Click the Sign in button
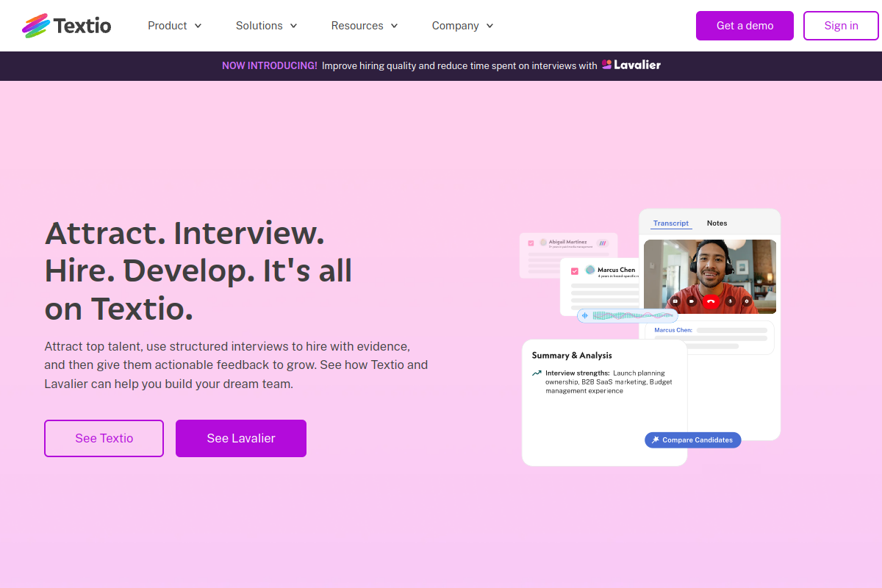Screen dimensions: 882x588 click(x=841, y=26)
